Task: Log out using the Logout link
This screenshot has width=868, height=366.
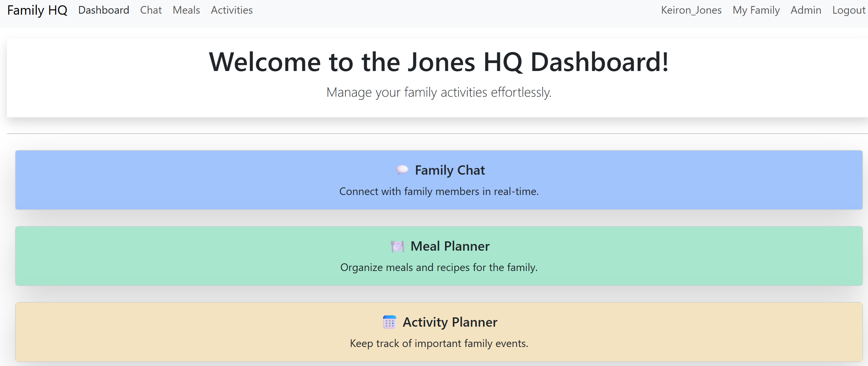Action: point(848,10)
